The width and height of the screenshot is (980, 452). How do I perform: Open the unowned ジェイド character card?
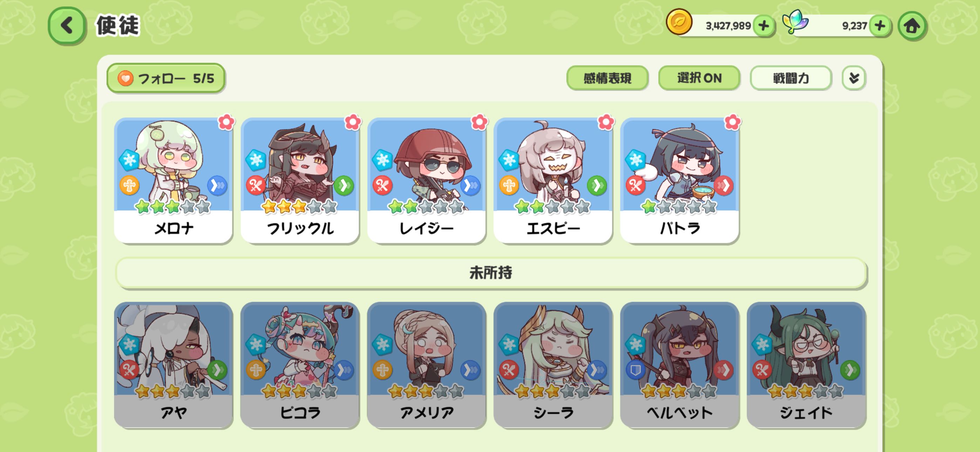tap(806, 365)
